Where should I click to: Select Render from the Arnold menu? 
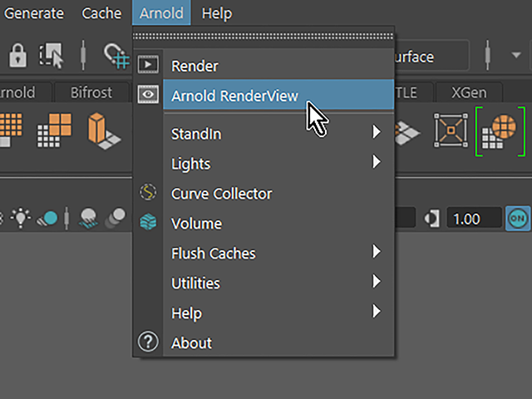click(278, 66)
